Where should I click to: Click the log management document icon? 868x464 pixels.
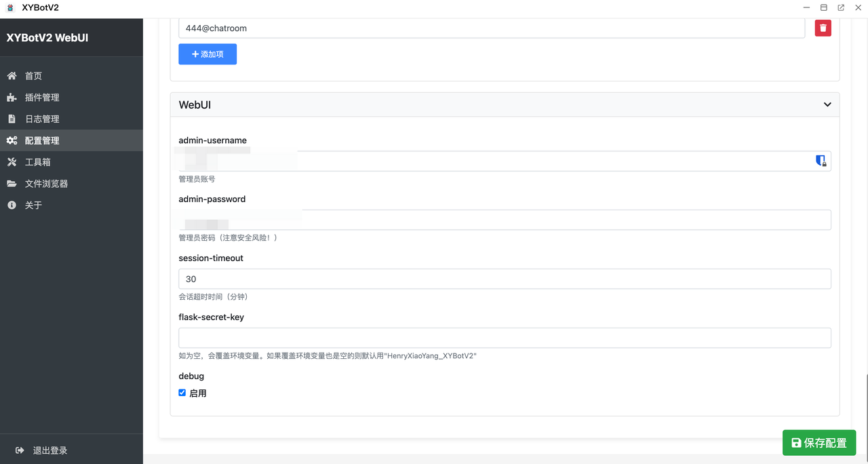click(12, 119)
